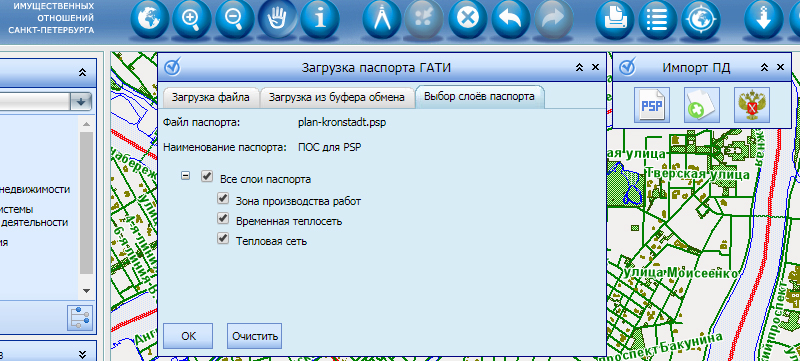Select the Выбор слоёв паспорта tab
The image size is (800, 361).
click(x=480, y=97)
